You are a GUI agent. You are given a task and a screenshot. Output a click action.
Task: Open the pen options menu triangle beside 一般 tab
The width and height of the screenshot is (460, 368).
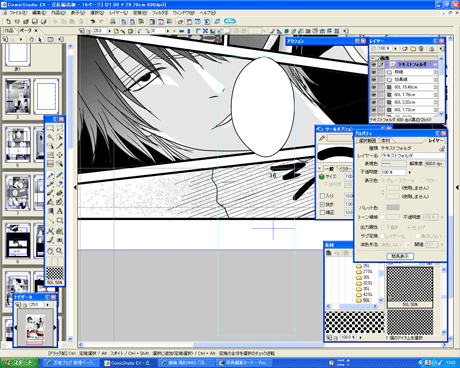point(319,168)
